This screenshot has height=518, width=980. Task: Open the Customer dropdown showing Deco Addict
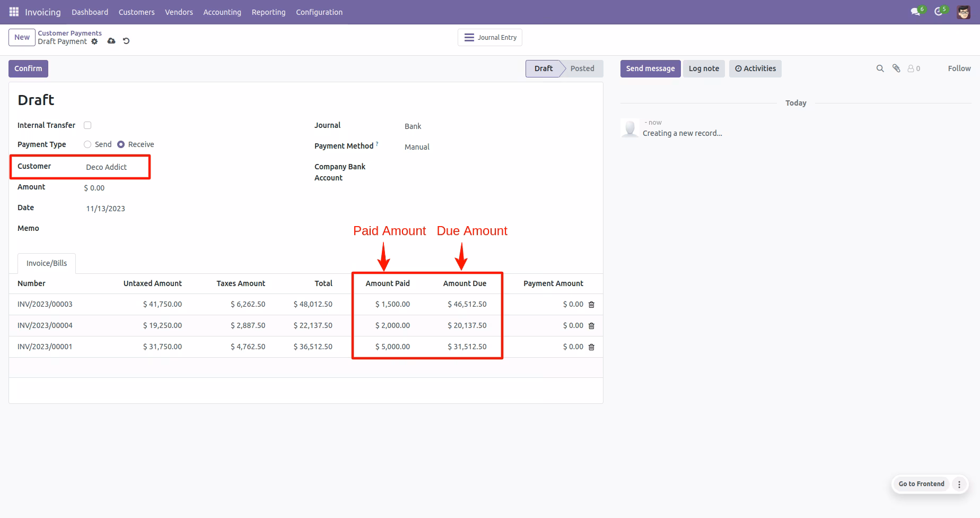tap(116, 167)
